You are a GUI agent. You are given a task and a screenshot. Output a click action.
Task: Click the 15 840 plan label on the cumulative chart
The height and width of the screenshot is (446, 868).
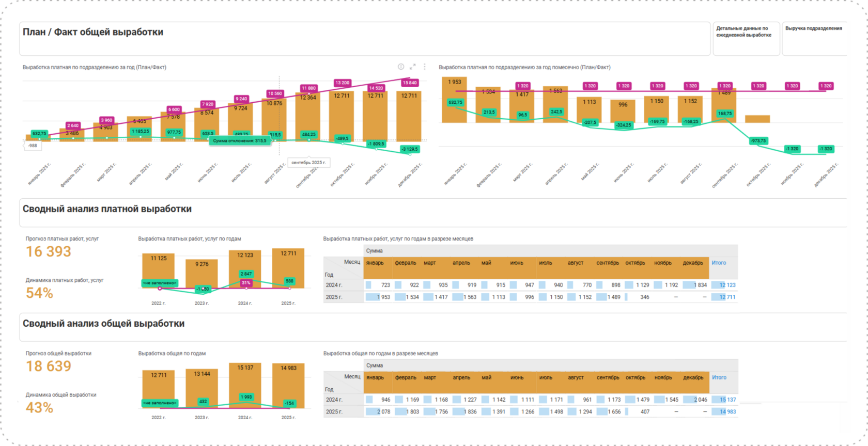pyautogui.click(x=410, y=83)
